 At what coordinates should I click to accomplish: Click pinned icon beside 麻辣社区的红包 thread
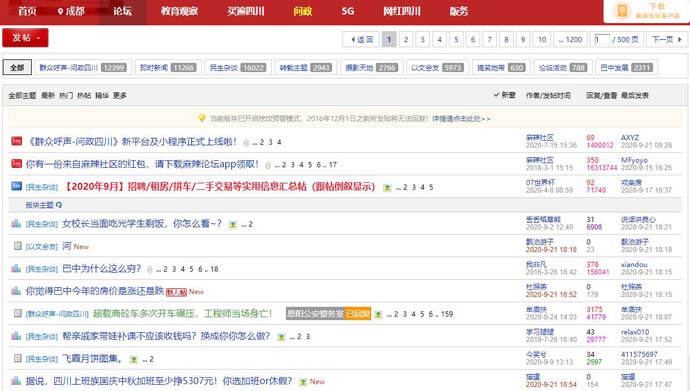(x=16, y=164)
